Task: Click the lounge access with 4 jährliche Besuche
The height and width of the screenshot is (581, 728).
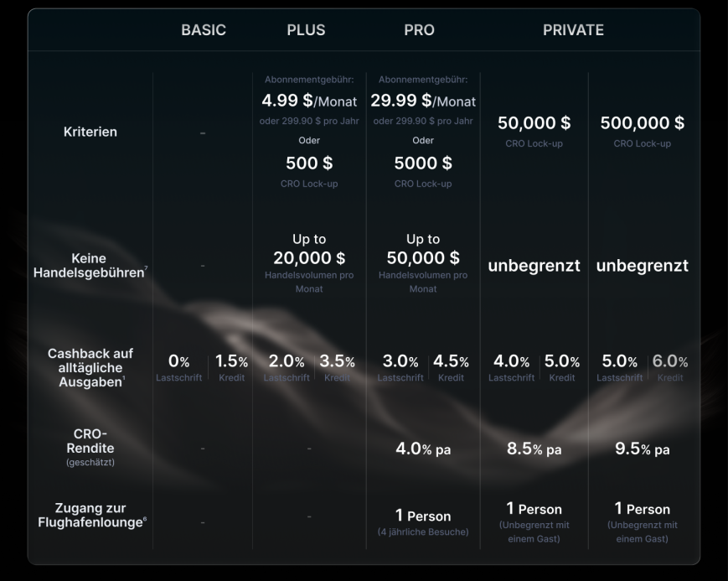Action: click(x=423, y=521)
